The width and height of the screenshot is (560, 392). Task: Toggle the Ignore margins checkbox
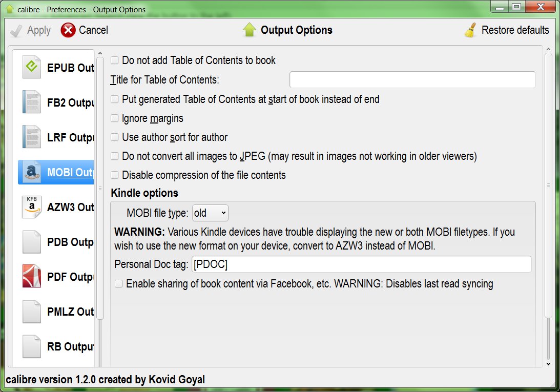[x=114, y=118]
